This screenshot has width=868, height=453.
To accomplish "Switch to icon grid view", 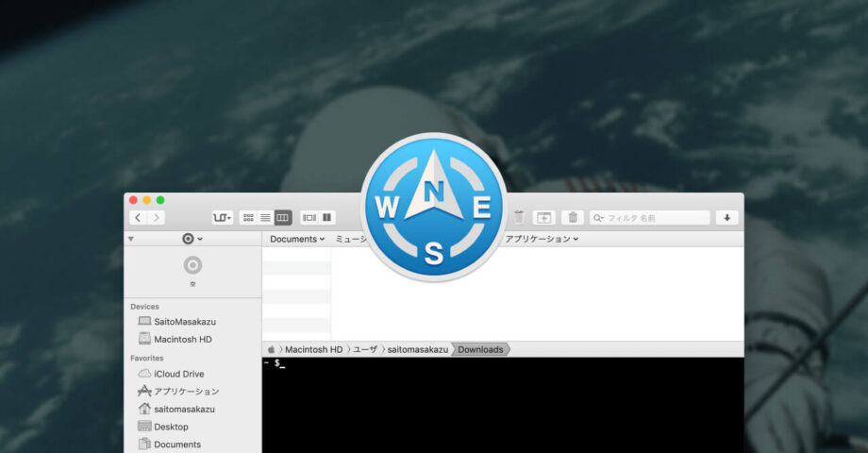I will click(248, 218).
